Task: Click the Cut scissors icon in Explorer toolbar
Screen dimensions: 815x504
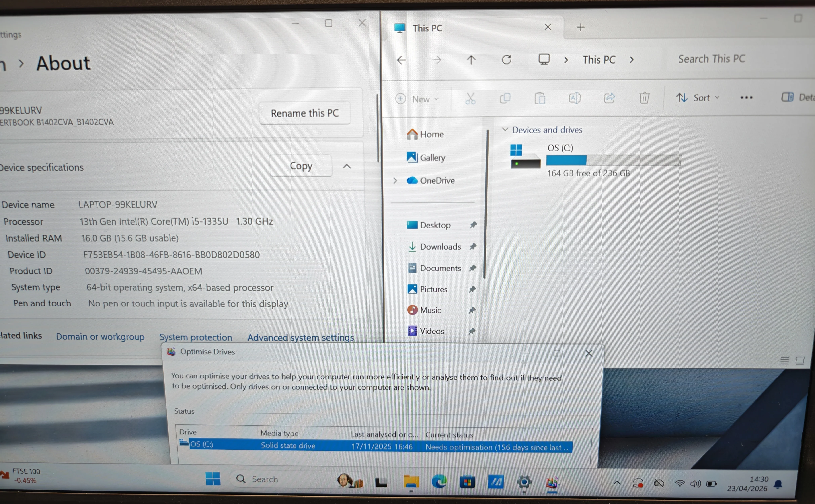Action: point(470,99)
